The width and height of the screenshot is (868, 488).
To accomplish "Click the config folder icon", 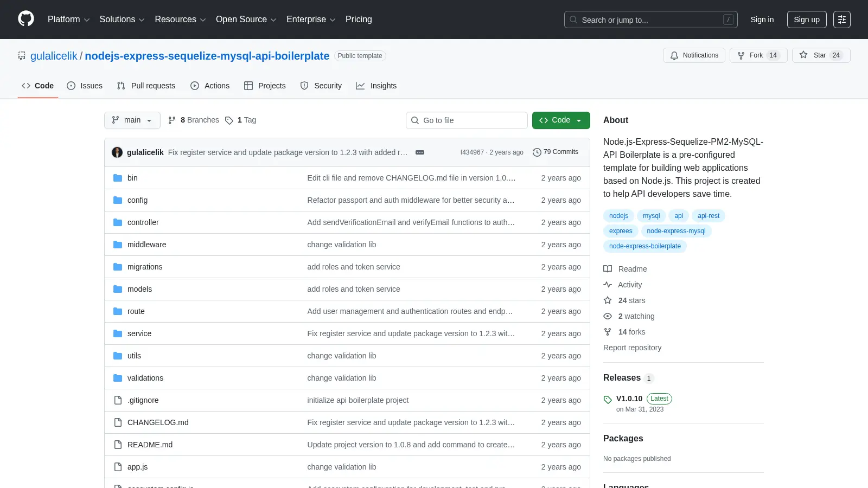I will click(118, 200).
